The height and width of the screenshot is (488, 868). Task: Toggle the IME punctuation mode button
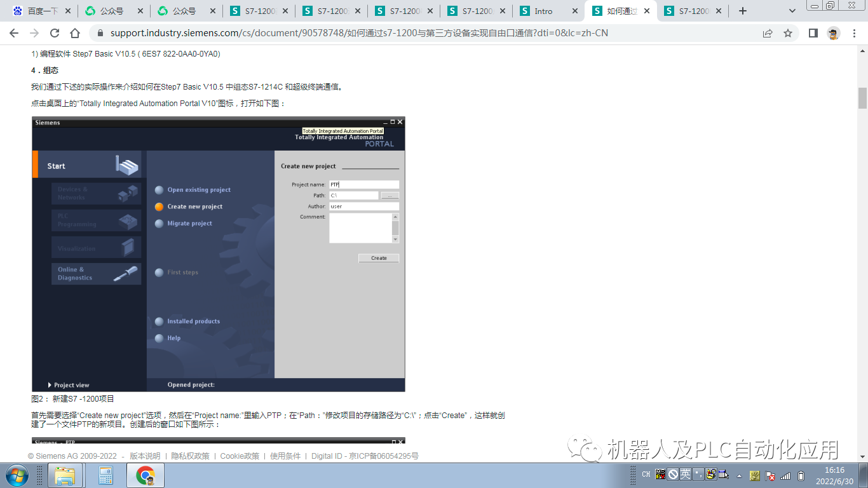click(698, 474)
